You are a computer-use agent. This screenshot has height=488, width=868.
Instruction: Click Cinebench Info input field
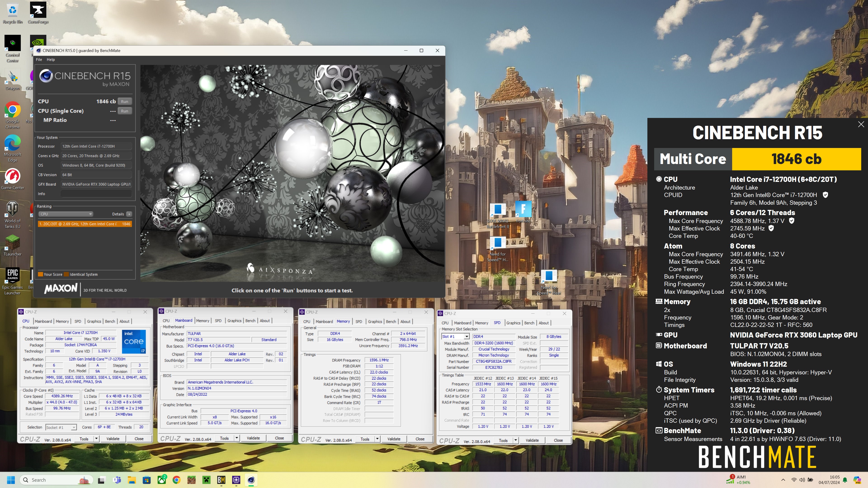tap(96, 194)
